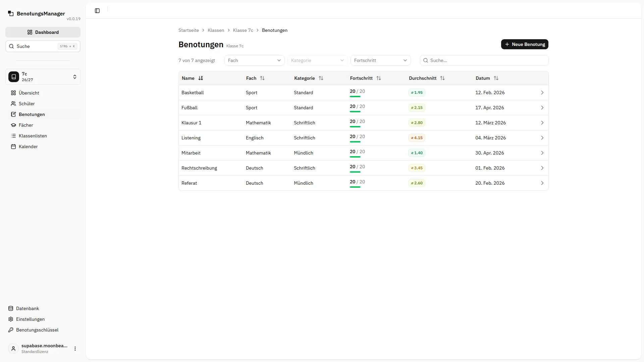Go to Klassen breadcrumb
The height and width of the screenshot is (362, 644).
coord(216,30)
